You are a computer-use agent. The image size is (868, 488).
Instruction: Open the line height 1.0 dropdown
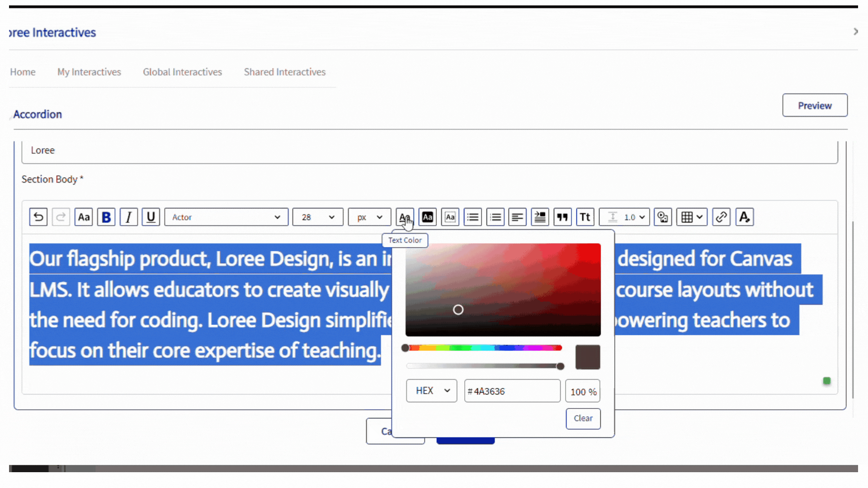[624, 217]
